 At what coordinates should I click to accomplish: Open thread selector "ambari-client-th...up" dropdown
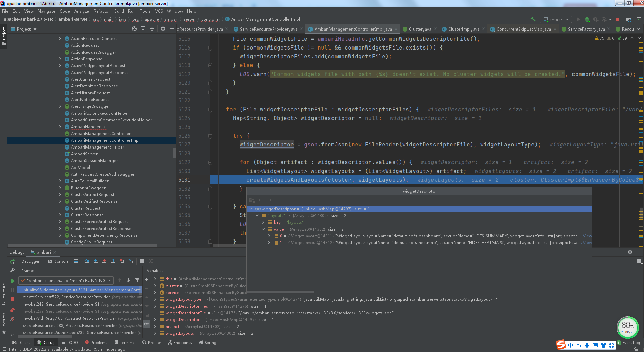coord(66,280)
